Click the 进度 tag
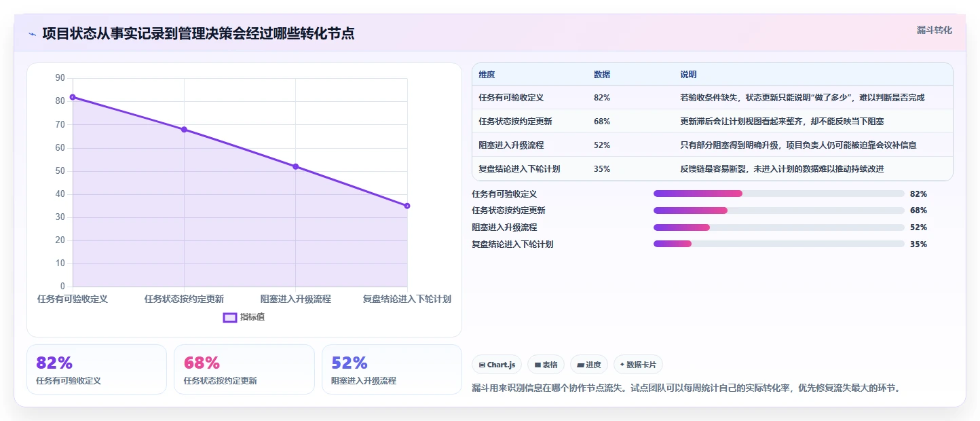 589,365
